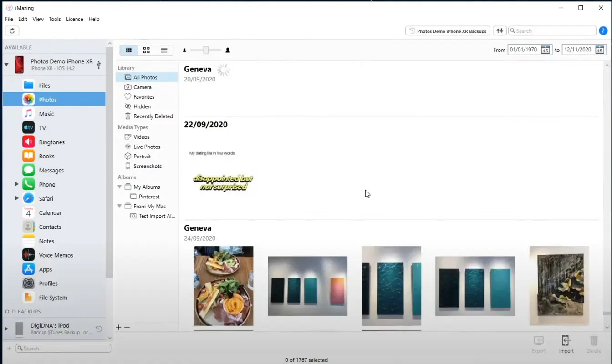This screenshot has height=364, width=612.
Task: Open the Ringtones section
Action: (x=51, y=142)
